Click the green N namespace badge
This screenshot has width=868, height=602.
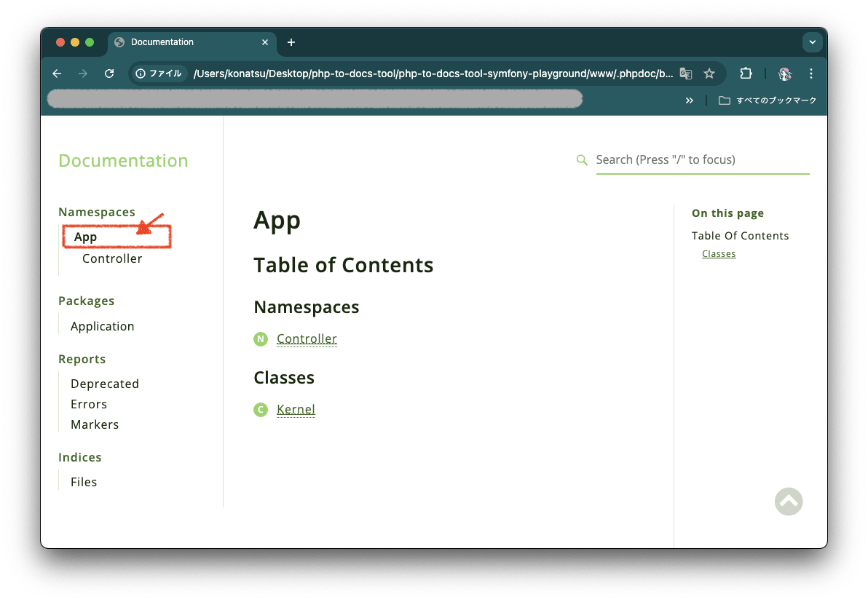click(x=261, y=339)
